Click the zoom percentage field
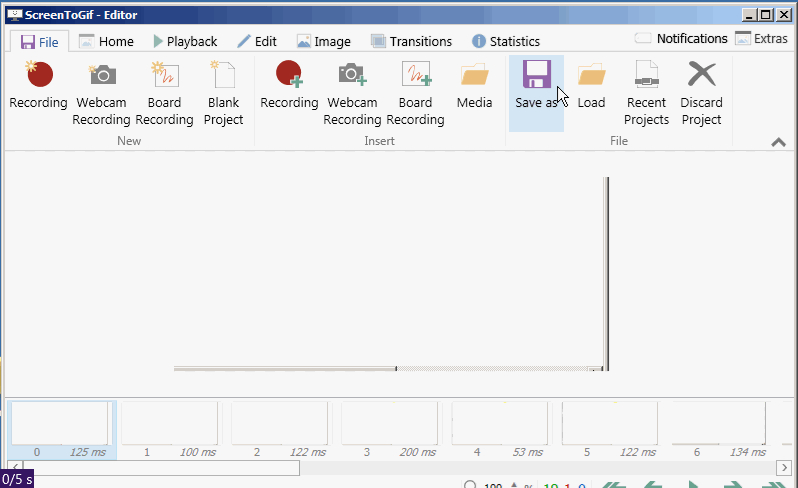The image size is (798, 488). click(x=493, y=485)
